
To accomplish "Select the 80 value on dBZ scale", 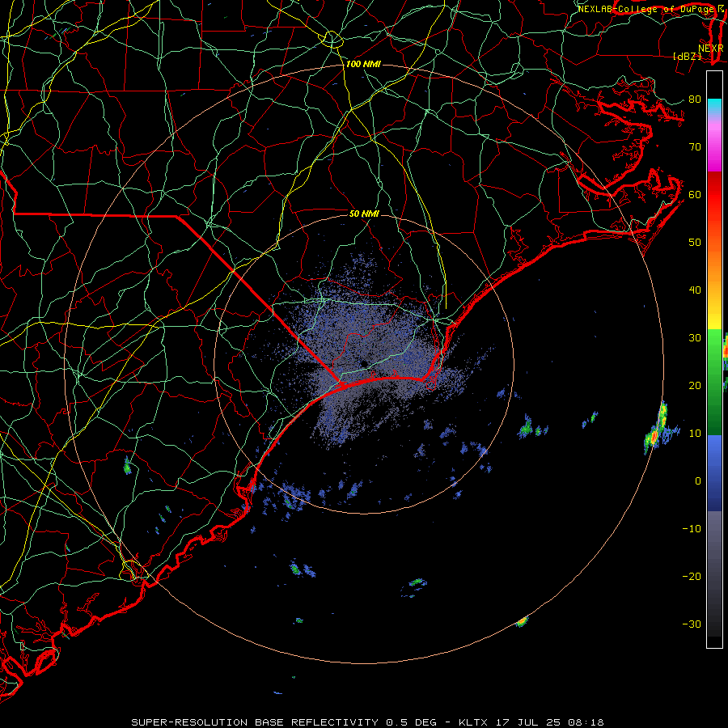I will [x=695, y=99].
